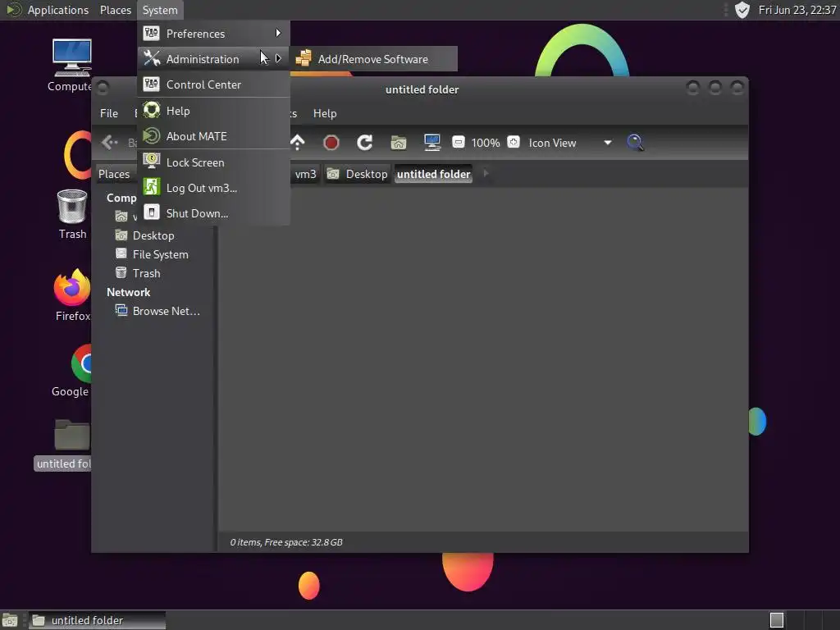This screenshot has width=840, height=630.
Task: Choose Log Out vm3...
Action: [x=214, y=188]
